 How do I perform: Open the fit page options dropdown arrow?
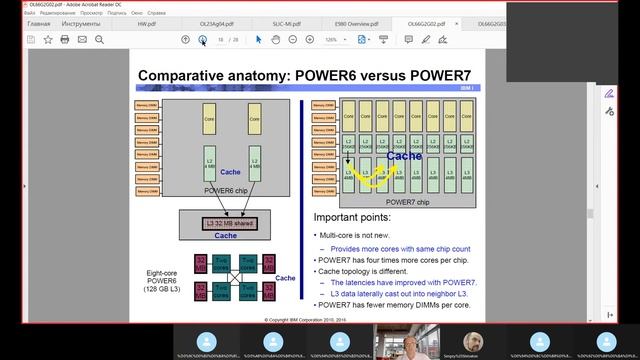pyautogui.click(x=369, y=40)
